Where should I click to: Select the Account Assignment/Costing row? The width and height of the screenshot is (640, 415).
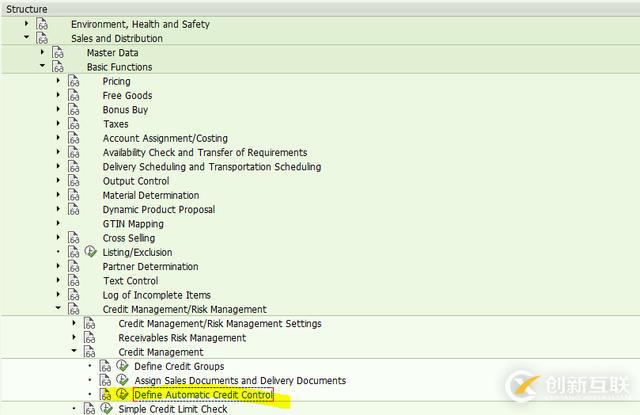(x=165, y=138)
